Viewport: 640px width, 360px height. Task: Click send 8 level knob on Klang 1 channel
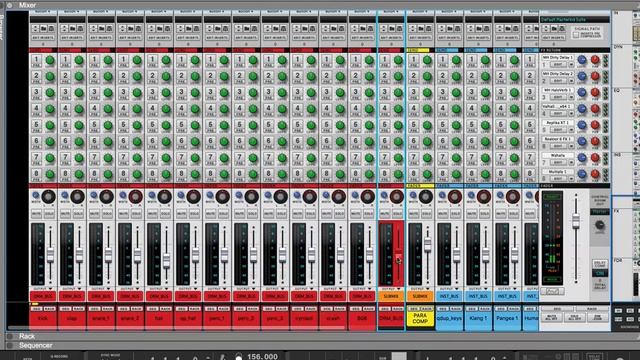coord(485,175)
